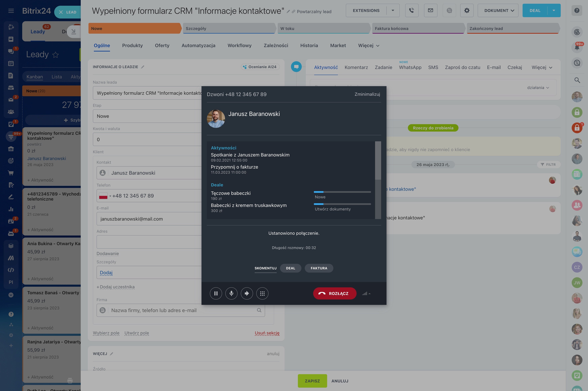This screenshot has height=391, width=588.
Task: Open the dial pad in call window
Action: click(262, 293)
